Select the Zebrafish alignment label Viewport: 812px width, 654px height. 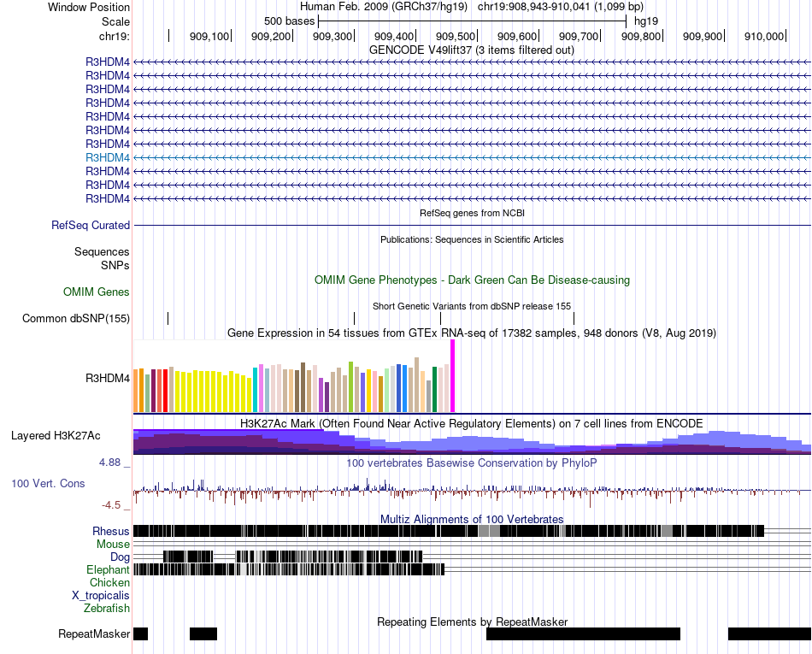(x=107, y=608)
